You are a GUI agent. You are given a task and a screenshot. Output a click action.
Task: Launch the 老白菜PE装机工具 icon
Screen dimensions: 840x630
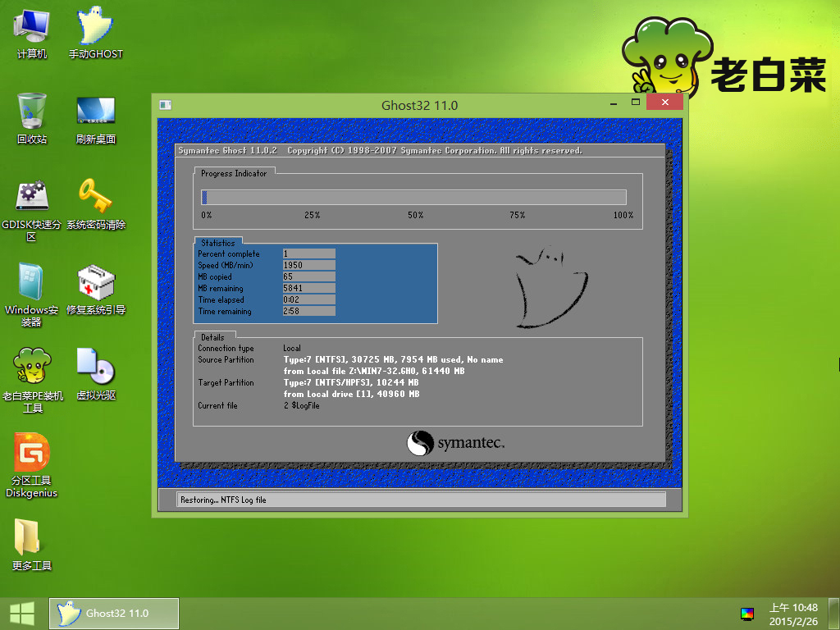(33, 381)
